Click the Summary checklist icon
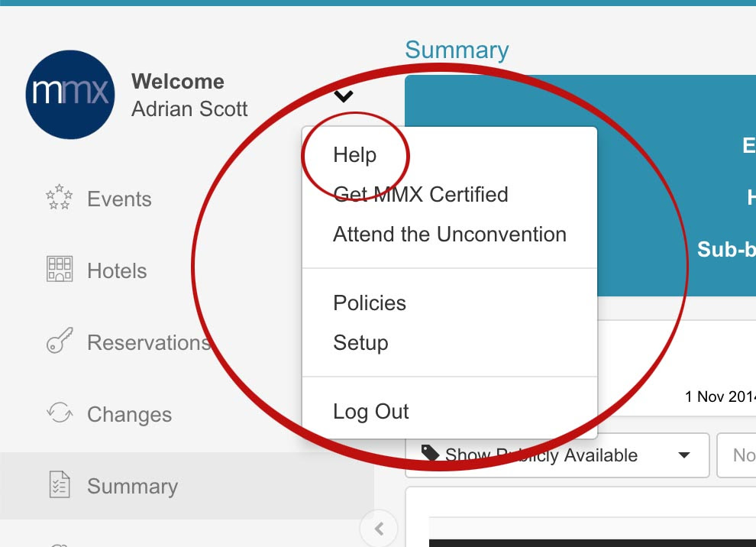This screenshot has width=756, height=547. click(x=60, y=484)
